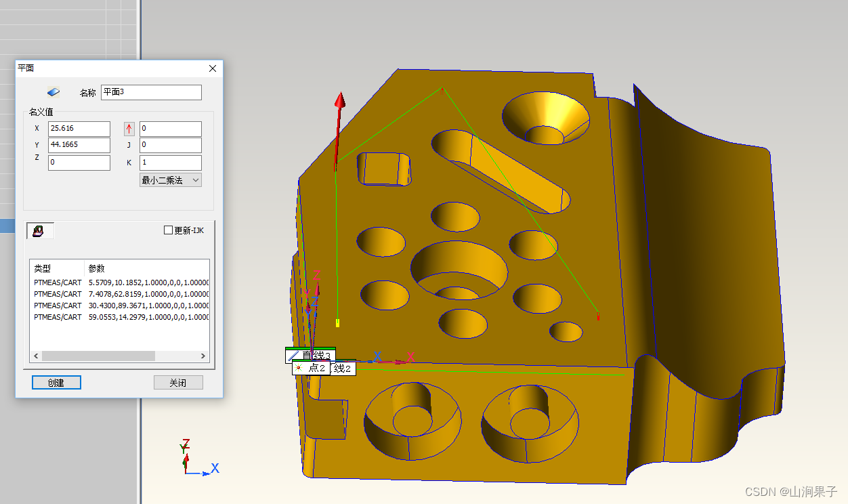Image resolution: width=848 pixels, height=504 pixels.
Task: Click the 创建 button
Action: click(x=56, y=383)
